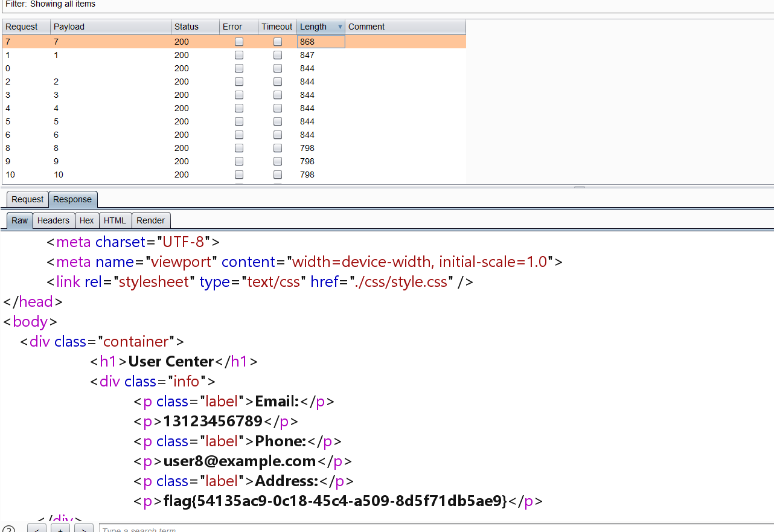Mark the Error checkbox for request 4

239,108
